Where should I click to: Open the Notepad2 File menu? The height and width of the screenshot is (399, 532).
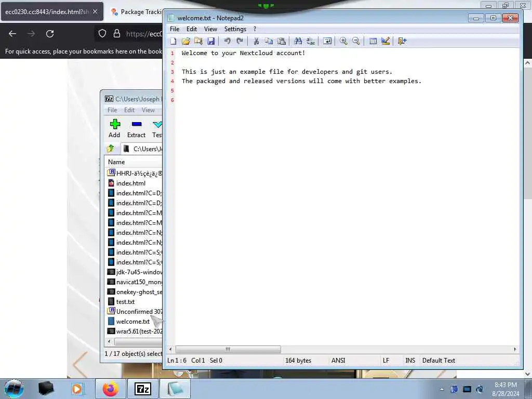point(175,29)
